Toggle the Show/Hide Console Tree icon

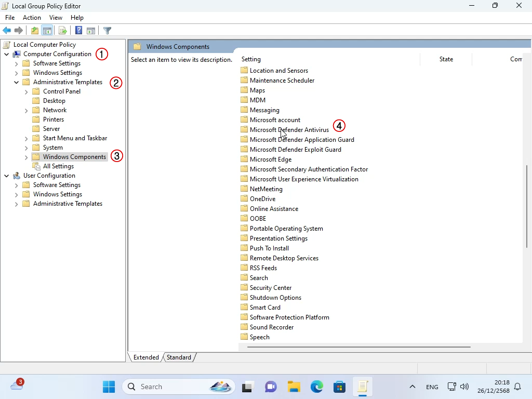pyautogui.click(x=47, y=31)
